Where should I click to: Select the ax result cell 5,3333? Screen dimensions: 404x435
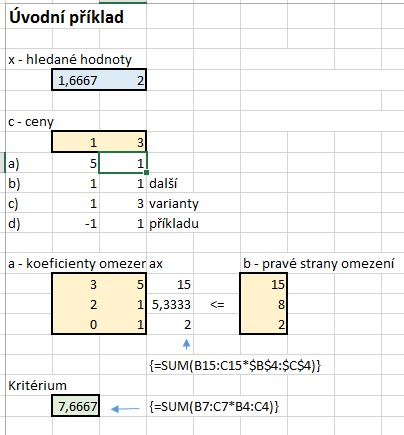click(x=170, y=304)
